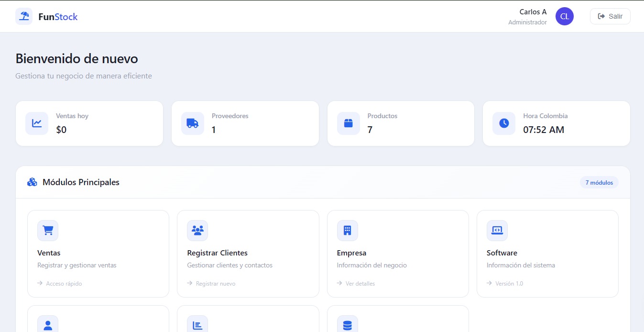Open the Acceso rápido link in Ventas
This screenshot has width=644, height=332.
coord(64,284)
